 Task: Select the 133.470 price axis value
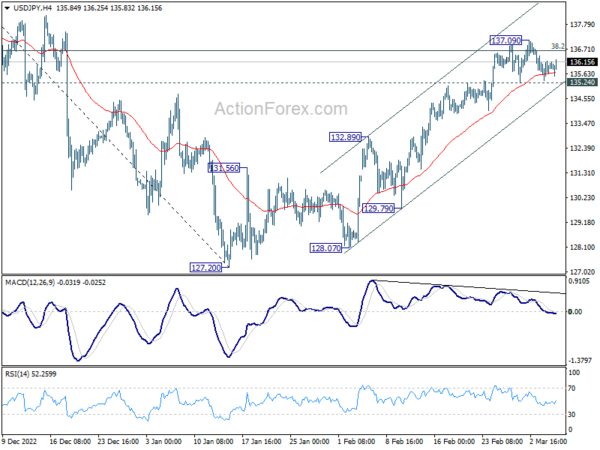click(x=582, y=124)
